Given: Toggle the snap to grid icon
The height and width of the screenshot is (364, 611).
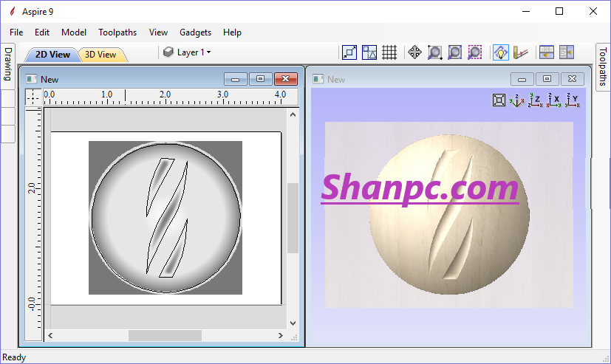Looking at the screenshot, I should coord(389,52).
